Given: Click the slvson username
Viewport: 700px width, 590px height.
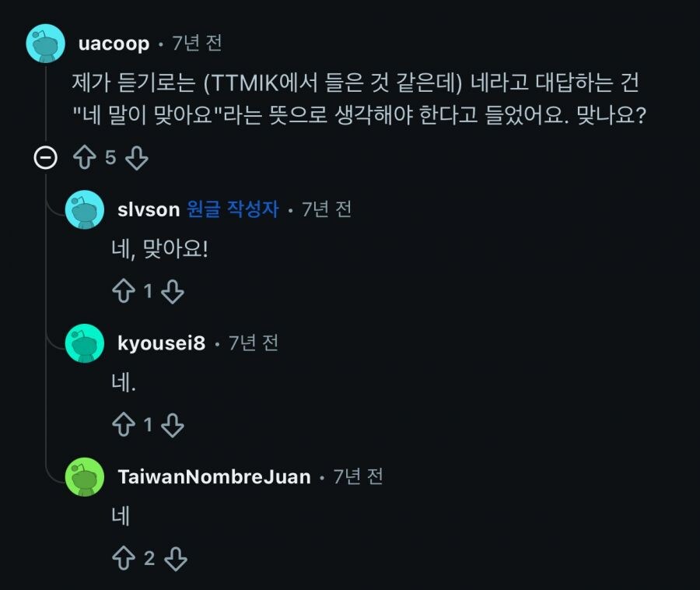Looking at the screenshot, I should [147, 209].
